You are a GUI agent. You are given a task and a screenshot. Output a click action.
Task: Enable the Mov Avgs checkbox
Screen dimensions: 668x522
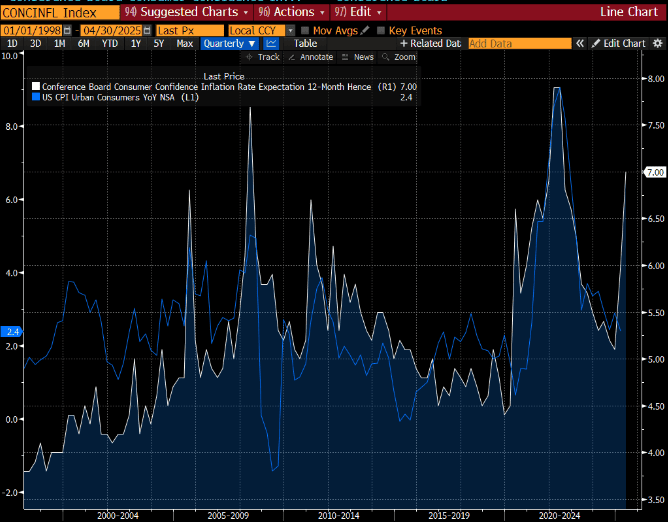tap(305, 31)
